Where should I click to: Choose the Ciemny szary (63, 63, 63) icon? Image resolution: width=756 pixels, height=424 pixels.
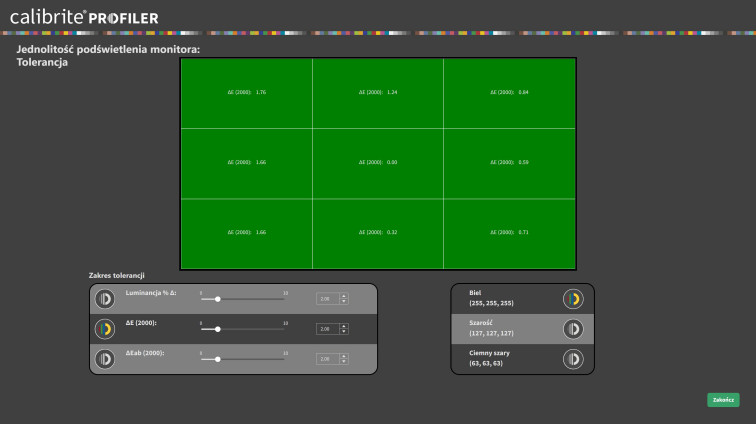point(573,358)
